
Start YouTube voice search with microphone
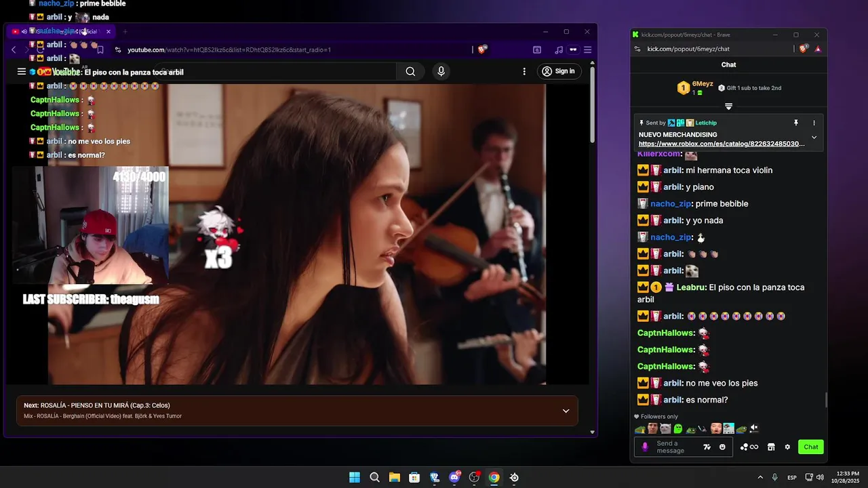click(441, 71)
